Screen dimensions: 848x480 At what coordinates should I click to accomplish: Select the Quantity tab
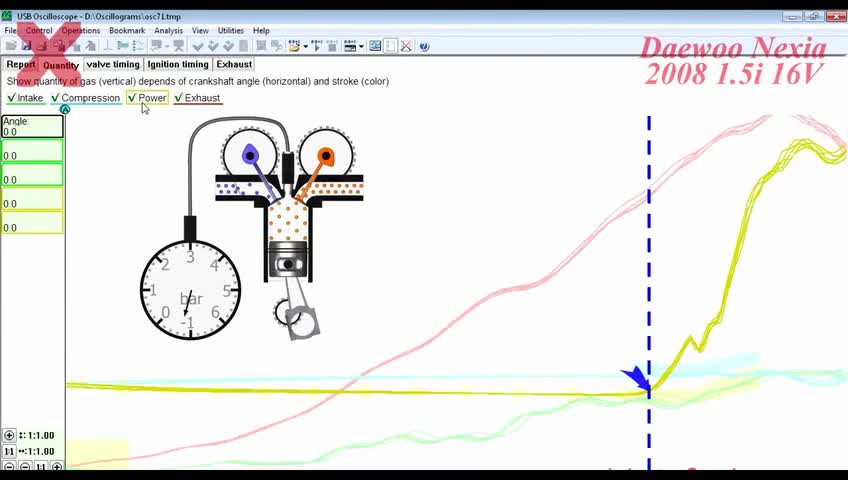[x=61, y=65]
